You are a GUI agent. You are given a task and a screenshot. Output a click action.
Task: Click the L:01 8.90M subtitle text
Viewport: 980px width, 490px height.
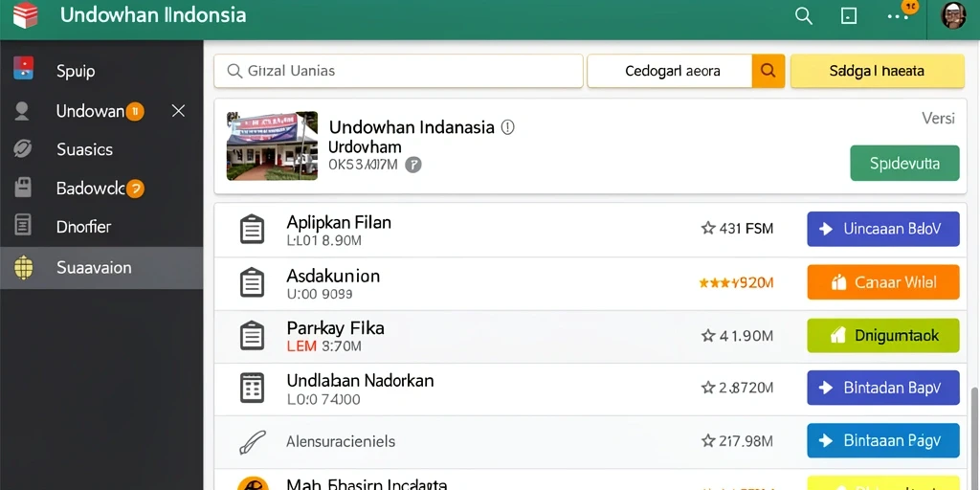(324, 240)
